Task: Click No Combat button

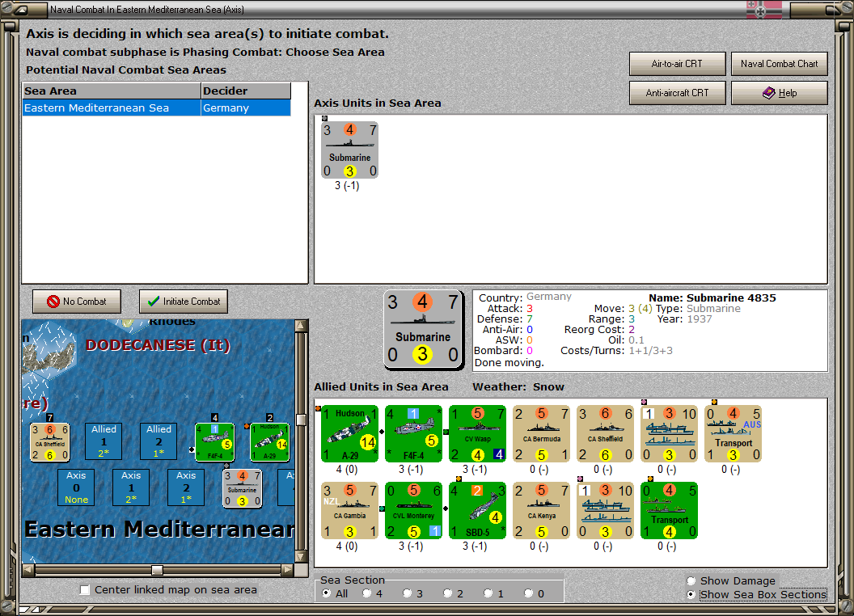Action: tap(77, 302)
